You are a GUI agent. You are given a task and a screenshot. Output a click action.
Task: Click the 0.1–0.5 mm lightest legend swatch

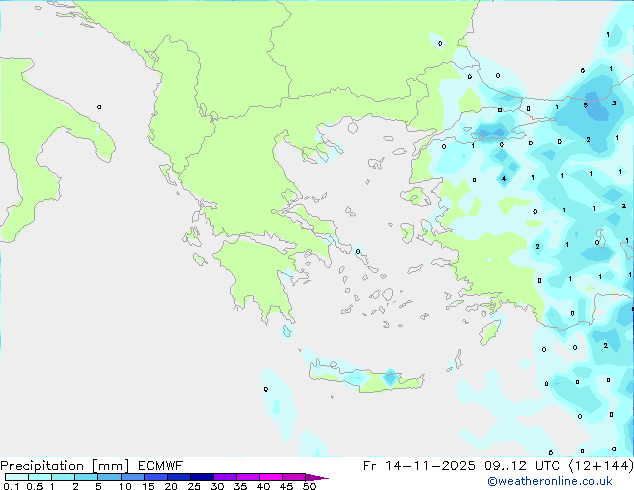pos(17,477)
